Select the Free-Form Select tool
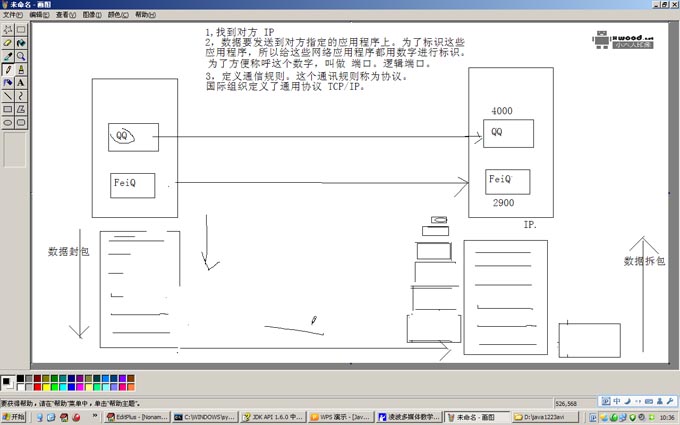This screenshot has height=425, width=680. coord(8,29)
